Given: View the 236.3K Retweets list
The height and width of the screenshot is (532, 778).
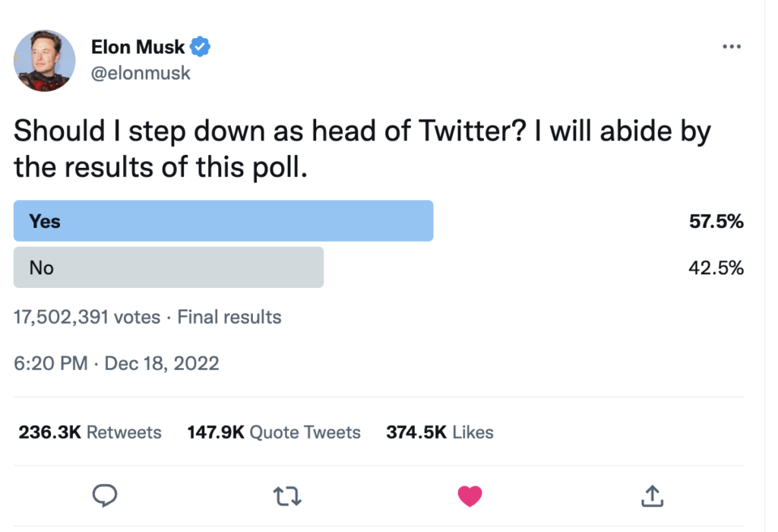Looking at the screenshot, I should (90, 432).
